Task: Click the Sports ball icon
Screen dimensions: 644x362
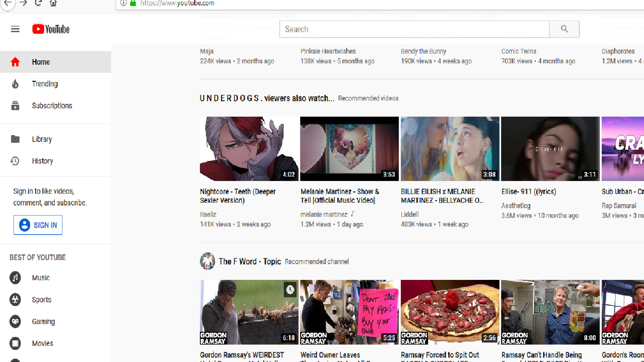Action: [15, 300]
